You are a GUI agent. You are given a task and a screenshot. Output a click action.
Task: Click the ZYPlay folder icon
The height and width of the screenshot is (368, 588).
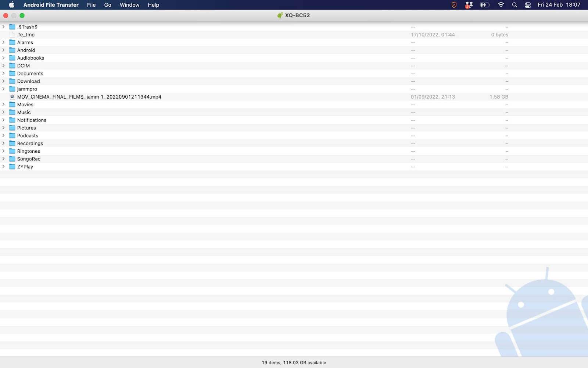pyautogui.click(x=12, y=166)
